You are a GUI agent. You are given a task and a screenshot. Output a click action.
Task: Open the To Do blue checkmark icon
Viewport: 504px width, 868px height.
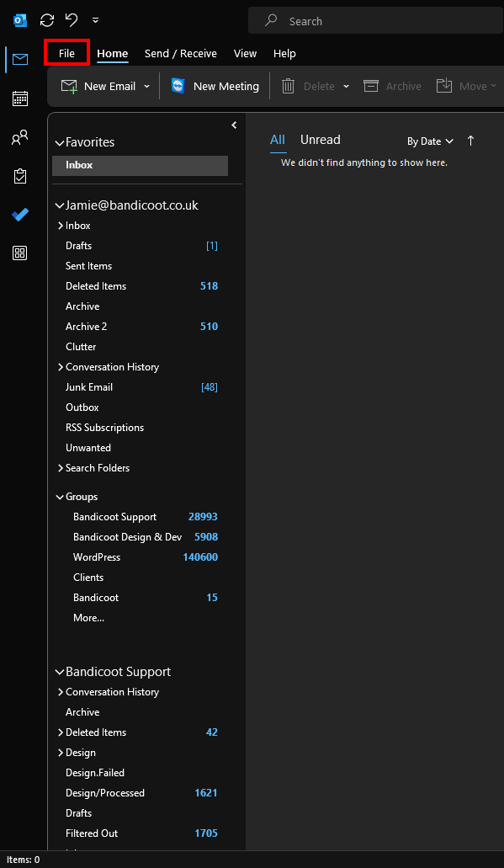point(20,215)
